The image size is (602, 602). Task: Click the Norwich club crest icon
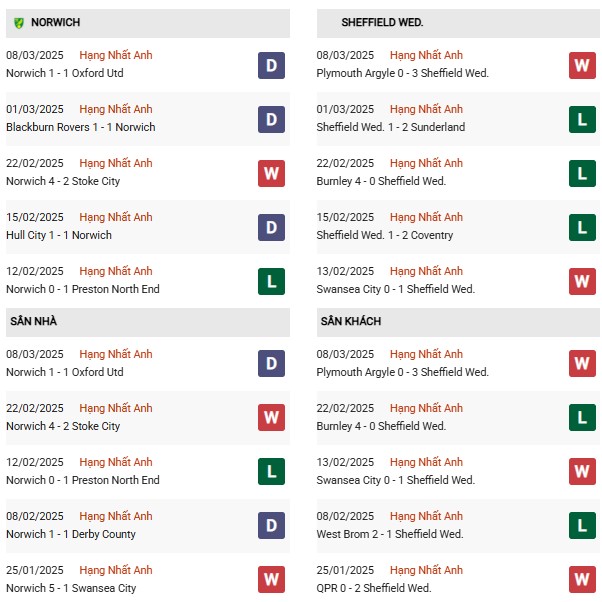(x=19, y=23)
